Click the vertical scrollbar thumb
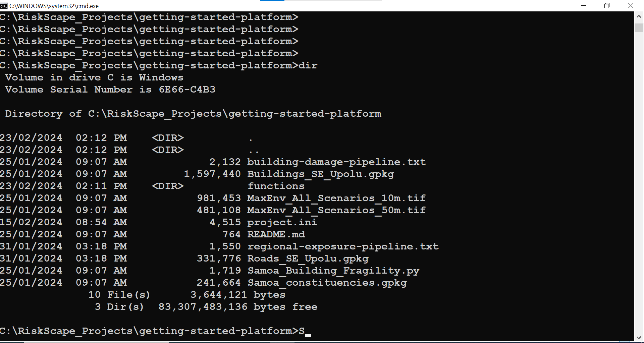The width and height of the screenshot is (644, 343). coord(639,27)
